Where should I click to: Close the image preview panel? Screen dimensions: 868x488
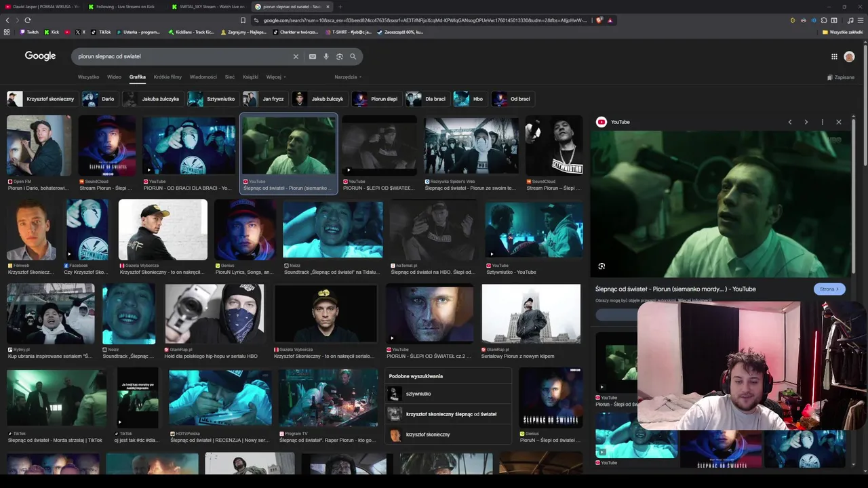point(838,122)
